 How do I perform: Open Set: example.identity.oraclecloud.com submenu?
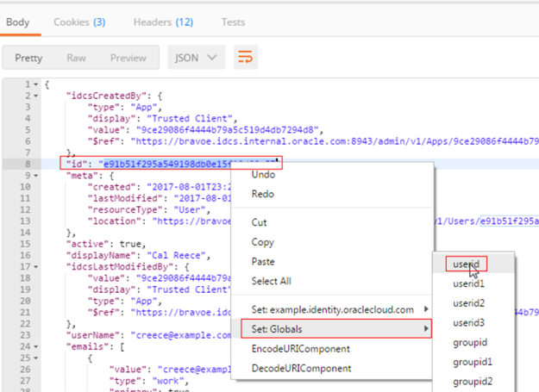coord(332,309)
